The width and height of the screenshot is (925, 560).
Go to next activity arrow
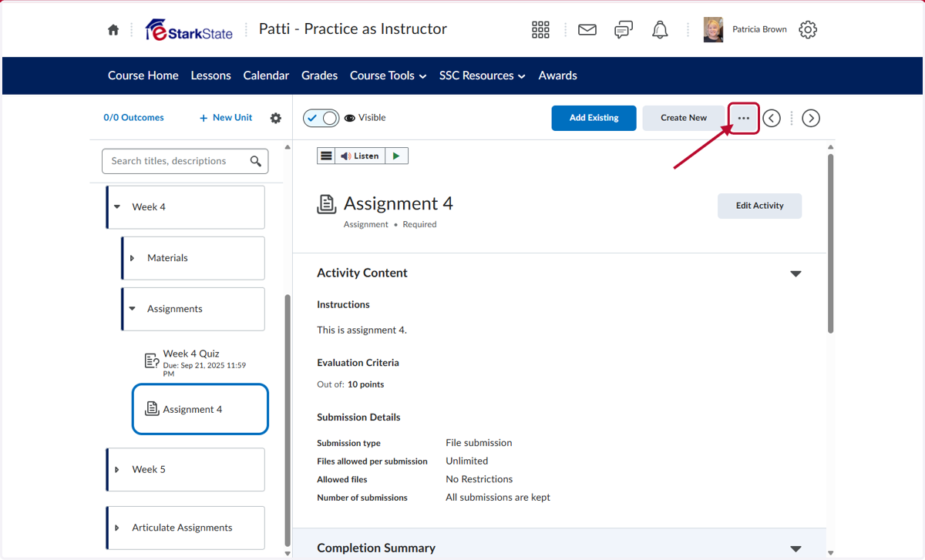click(810, 118)
